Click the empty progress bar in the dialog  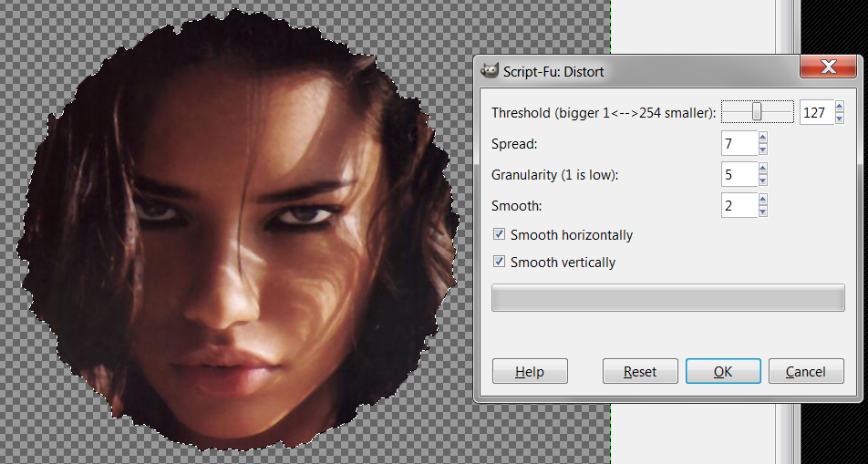(668, 298)
